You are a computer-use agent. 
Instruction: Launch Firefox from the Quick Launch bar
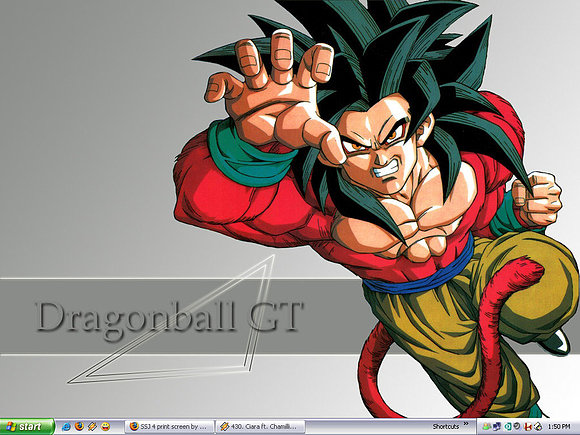point(79,426)
